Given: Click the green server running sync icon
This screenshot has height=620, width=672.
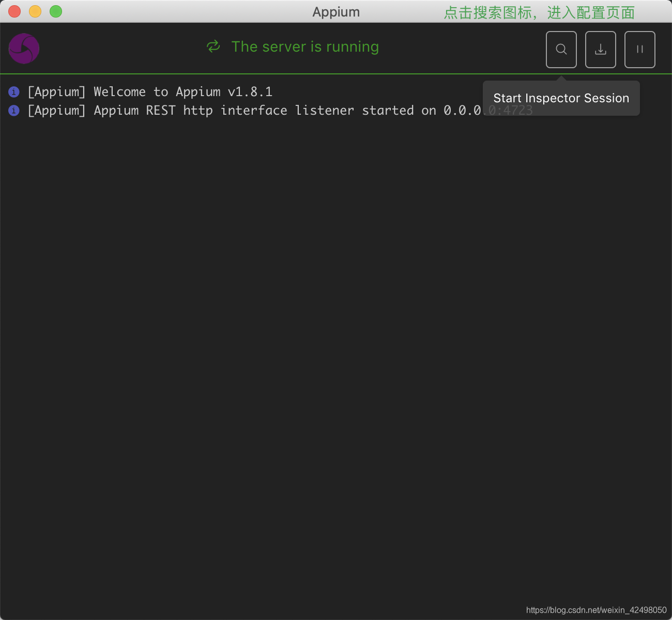Looking at the screenshot, I should click(x=213, y=47).
